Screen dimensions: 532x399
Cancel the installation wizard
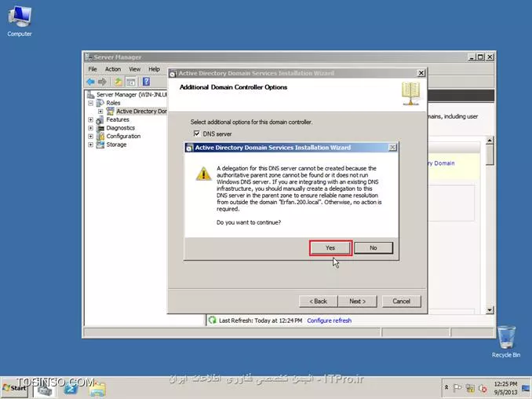click(402, 301)
